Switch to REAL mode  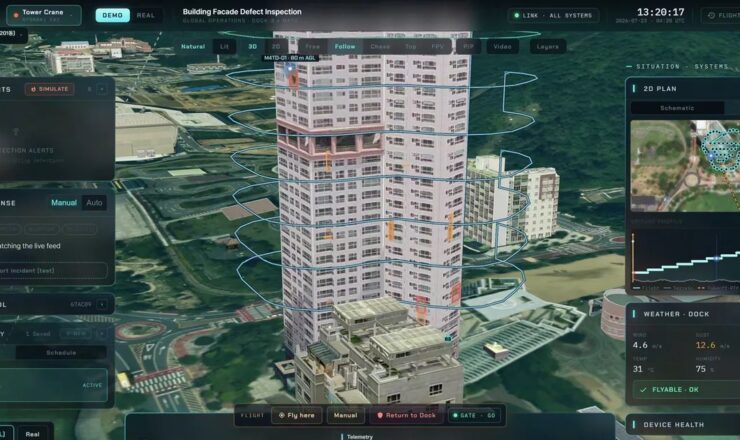(145, 15)
